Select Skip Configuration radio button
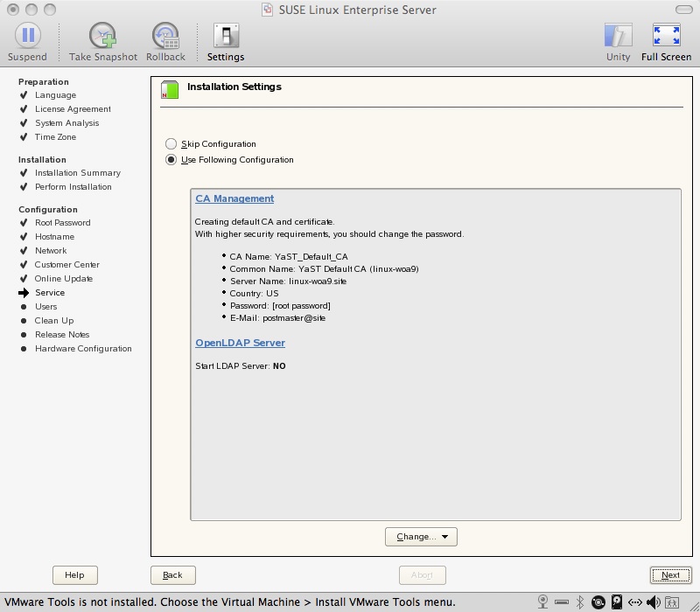The image size is (700, 612). tap(171, 143)
